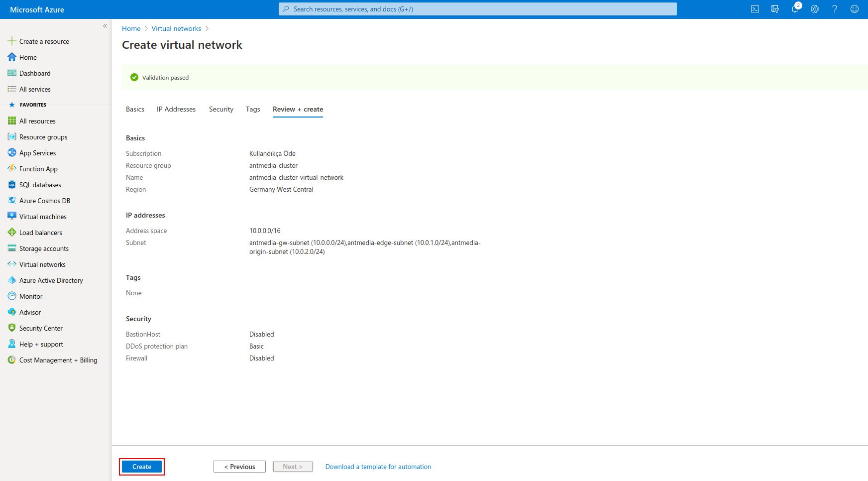Click the green Validation passed checkmark

pyautogui.click(x=134, y=77)
